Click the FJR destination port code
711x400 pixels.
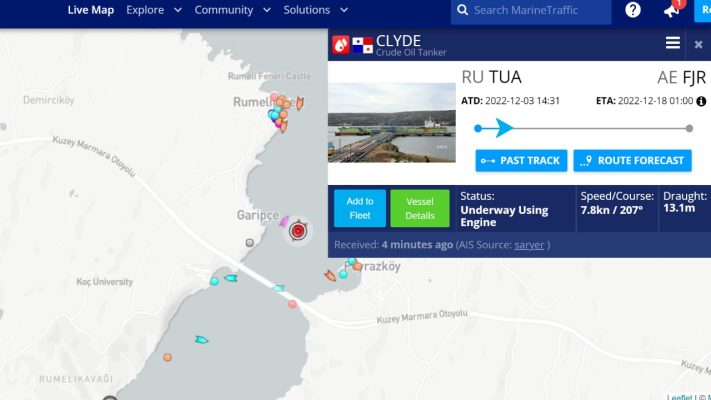pos(694,78)
